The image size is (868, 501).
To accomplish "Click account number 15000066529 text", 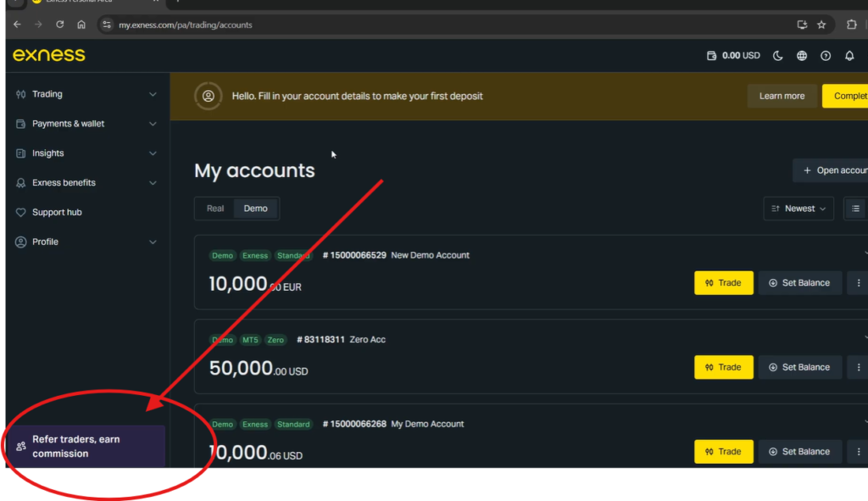I will tap(354, 255).
